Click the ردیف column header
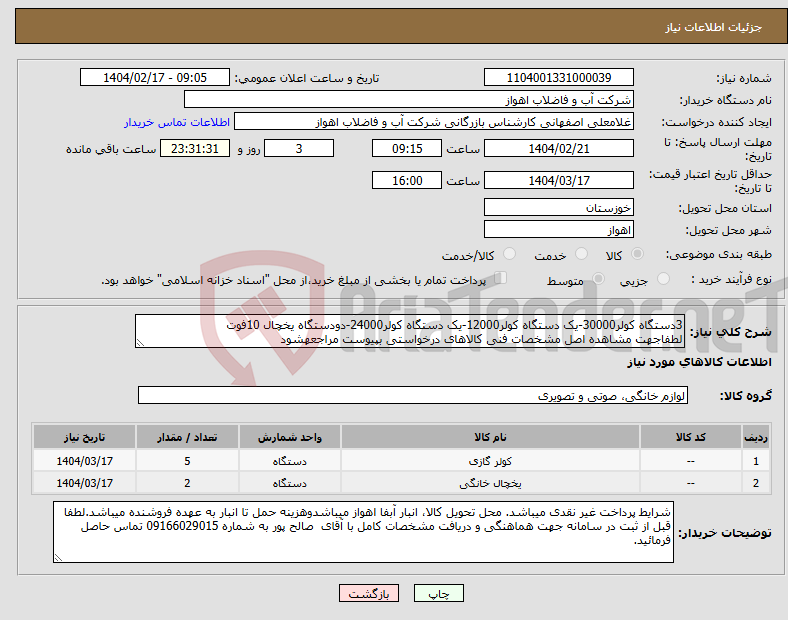Screen dimensions: 788x620 (x=756, y=437)
